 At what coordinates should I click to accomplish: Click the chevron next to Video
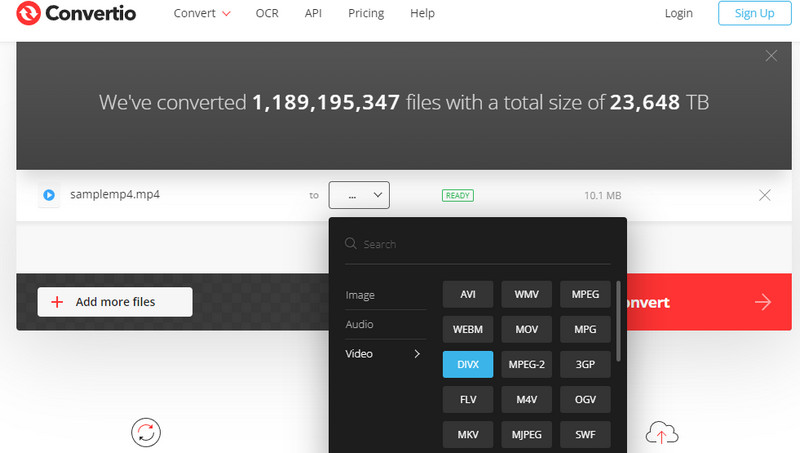(x=417, y=354)
